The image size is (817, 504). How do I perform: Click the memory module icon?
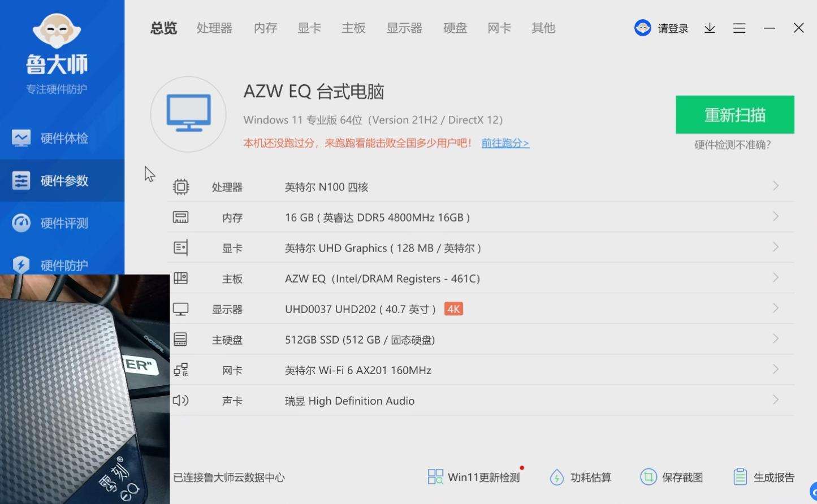[181, 217]
